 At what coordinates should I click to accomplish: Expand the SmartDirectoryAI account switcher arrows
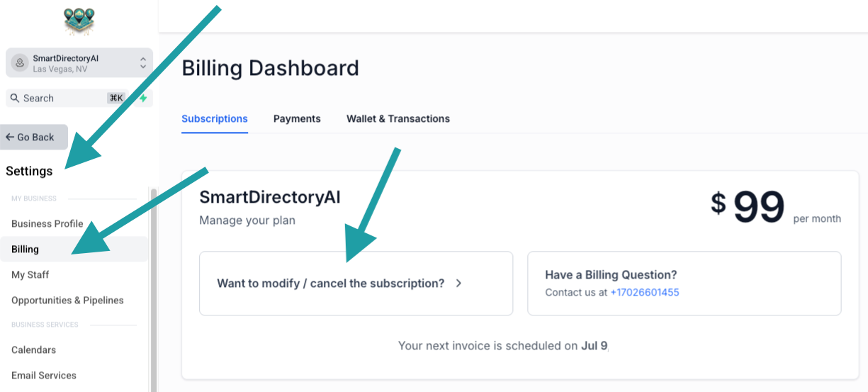(x=143, y=63)
